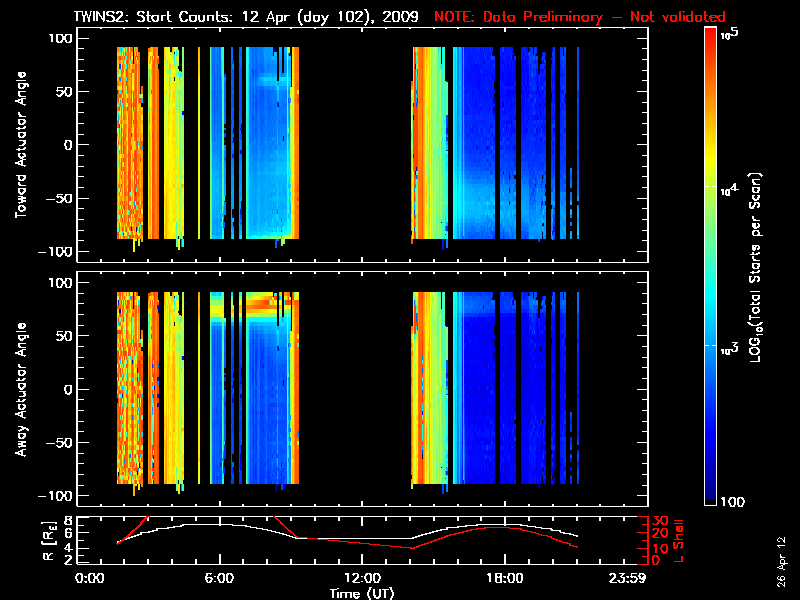Select the 18:00 tick on the time axis
The image size is (800, 600).
click(x=504, y=578)
